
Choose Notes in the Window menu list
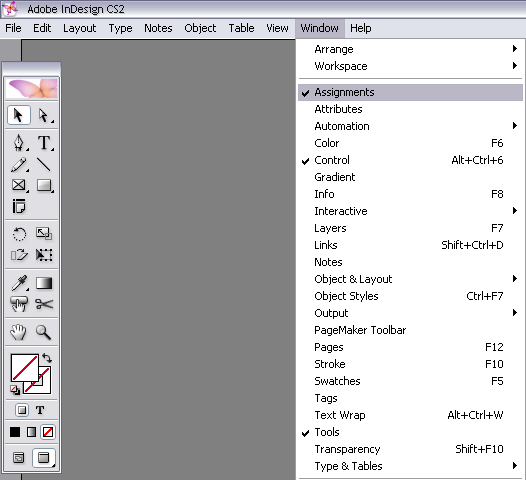[410, 262]
